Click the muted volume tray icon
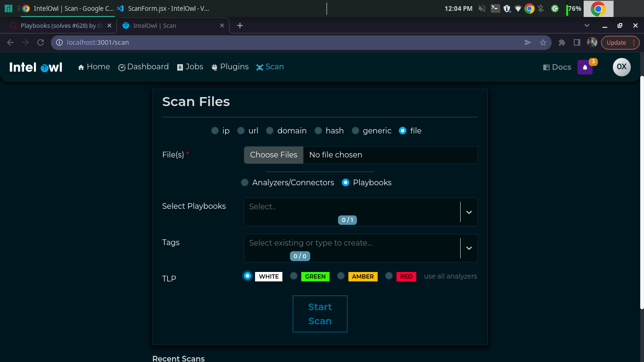Viewport: 644px width, 362px height. 482,8
